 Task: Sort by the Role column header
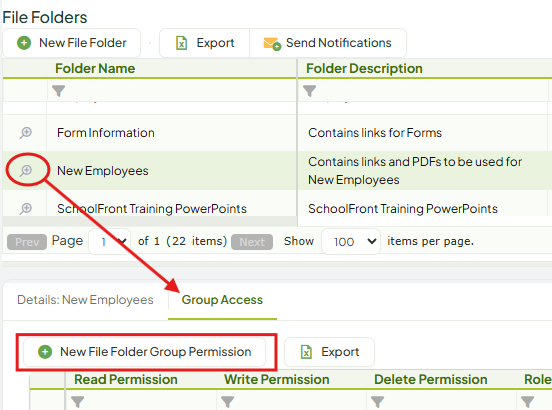click(x=538, y=379)
